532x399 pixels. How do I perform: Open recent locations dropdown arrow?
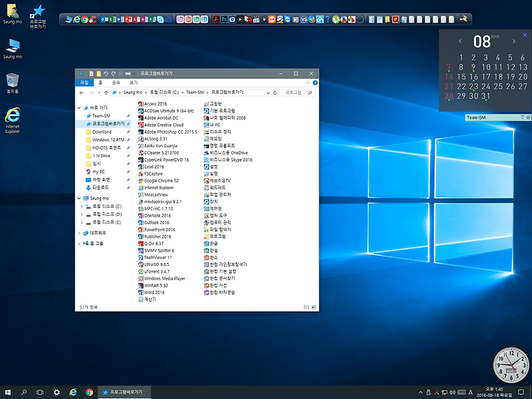coord(99,92)
